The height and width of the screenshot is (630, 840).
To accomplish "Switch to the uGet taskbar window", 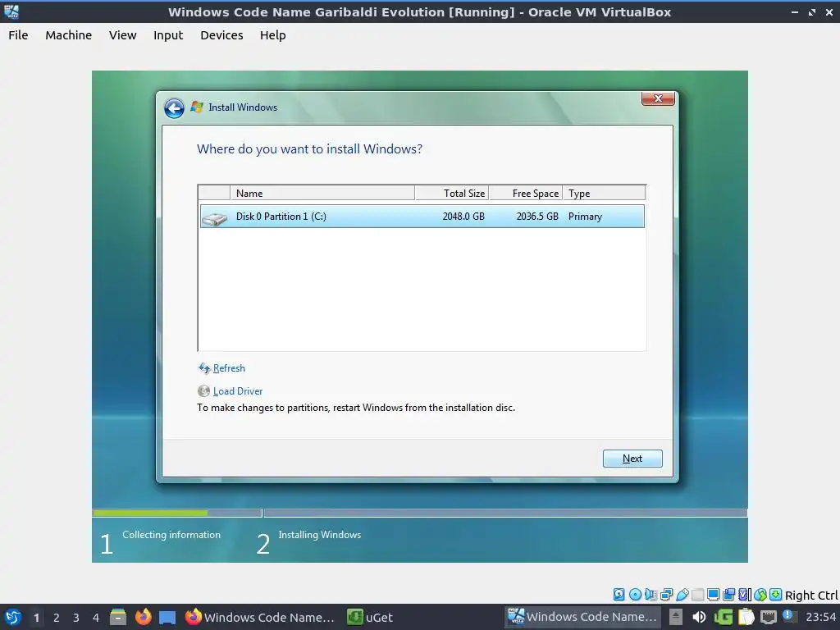I will (371, 617).
